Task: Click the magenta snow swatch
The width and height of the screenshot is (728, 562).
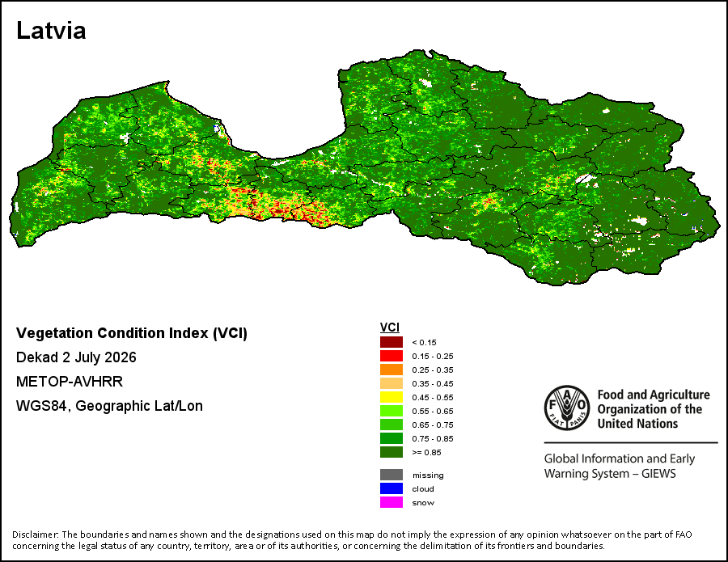Action: click(x=392, y=502)
